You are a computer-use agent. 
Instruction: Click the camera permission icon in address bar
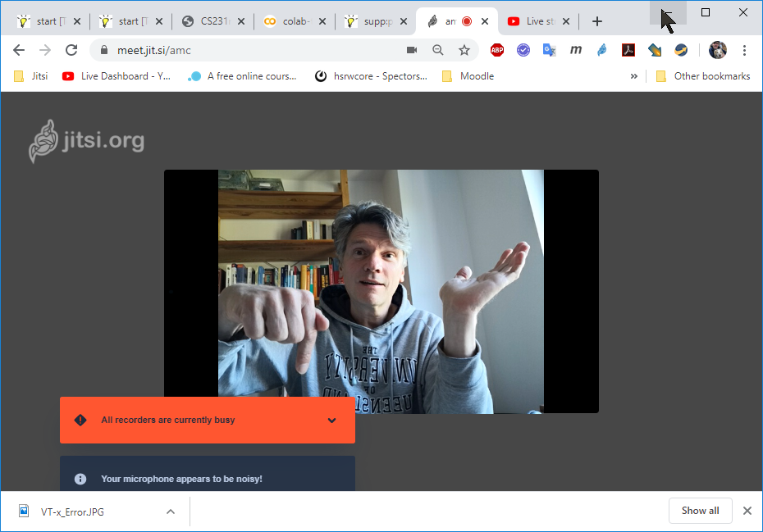[412, 50]
